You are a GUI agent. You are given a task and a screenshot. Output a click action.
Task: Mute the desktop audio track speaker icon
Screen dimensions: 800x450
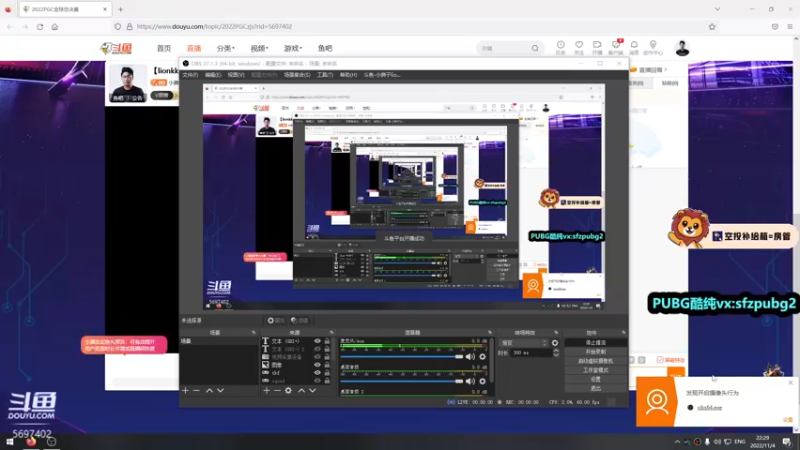(x=470, y=381)
